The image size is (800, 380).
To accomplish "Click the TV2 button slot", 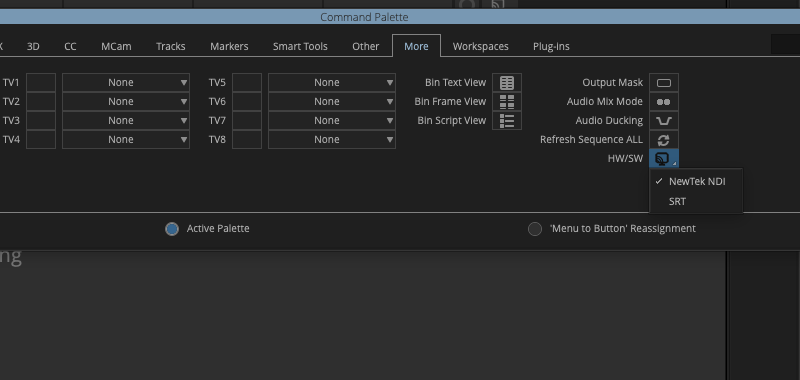I will point(41,102).
